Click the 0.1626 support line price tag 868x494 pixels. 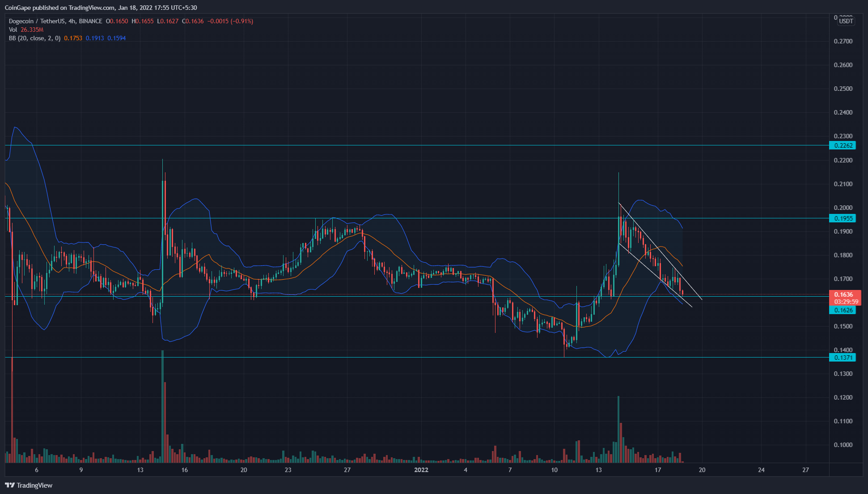pos(843,310)
